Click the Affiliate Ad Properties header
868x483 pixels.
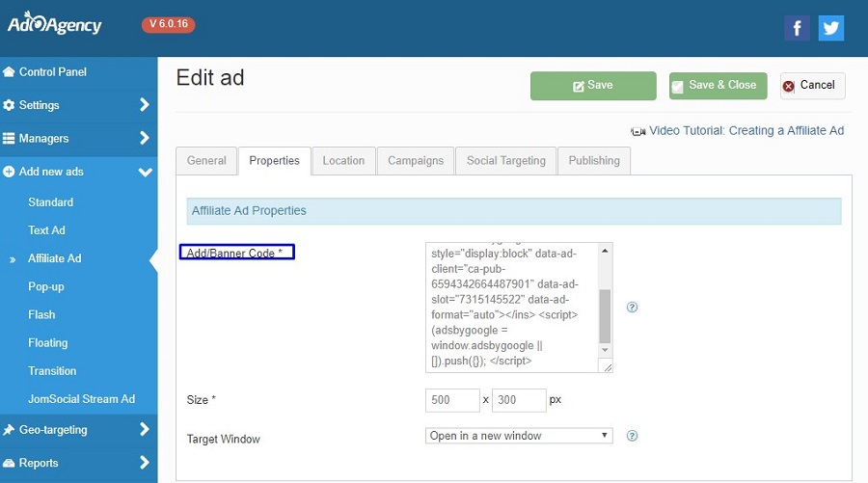[x=514, y=211]
